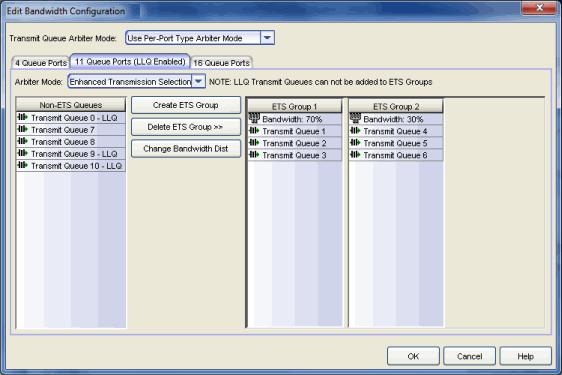Click the queue icon beside Transmit Queue 10 - LLQ

coord(23,165)
